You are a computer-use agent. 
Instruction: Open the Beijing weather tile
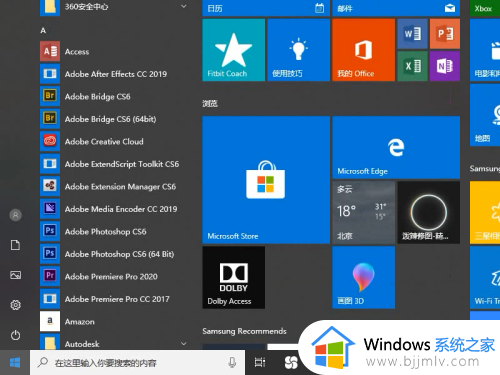tap(363, 212)
